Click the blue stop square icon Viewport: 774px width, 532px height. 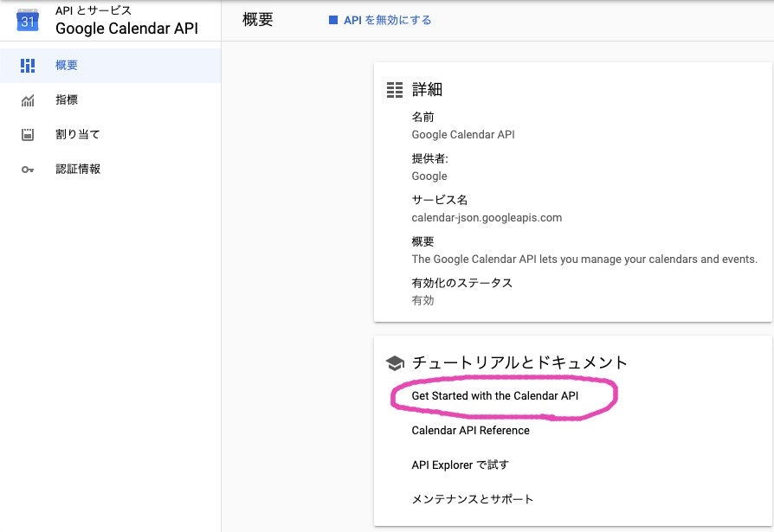pos(333,20)
